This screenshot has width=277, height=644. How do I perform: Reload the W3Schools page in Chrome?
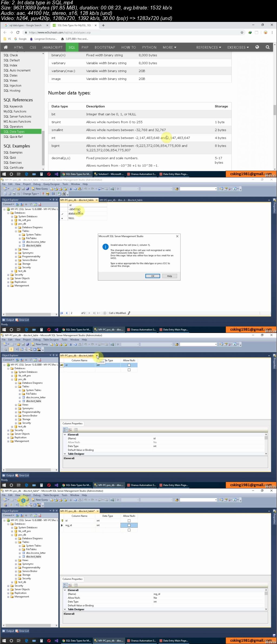(18, 32)
